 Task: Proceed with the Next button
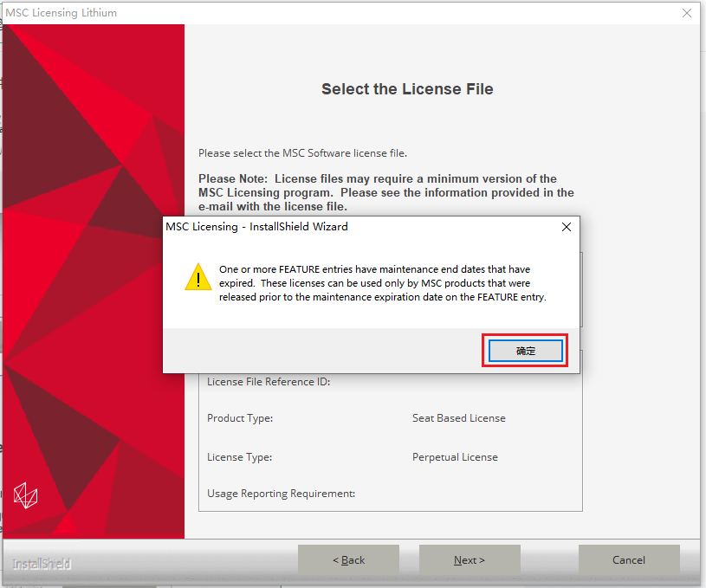(x=470, y=559)
